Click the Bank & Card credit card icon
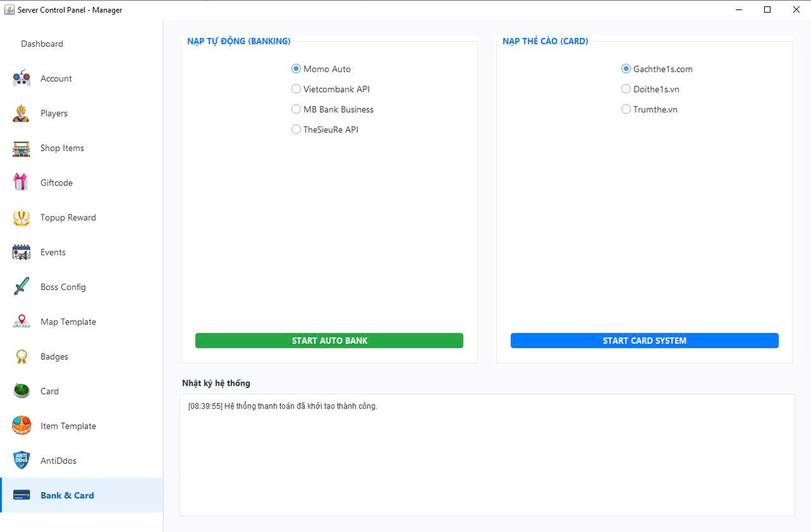Image resolution: width=811 pixels, height=532 pixels. 22,495
